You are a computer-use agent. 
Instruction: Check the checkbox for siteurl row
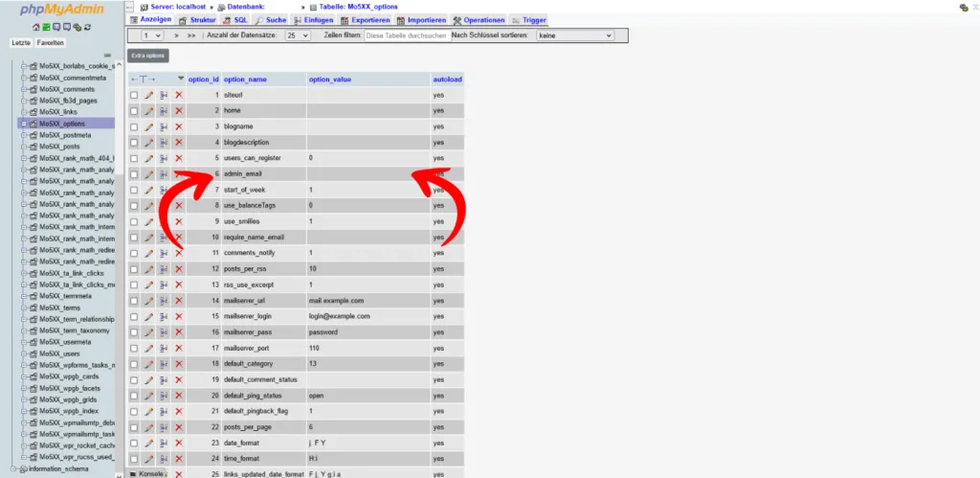(x=134, y=95)
